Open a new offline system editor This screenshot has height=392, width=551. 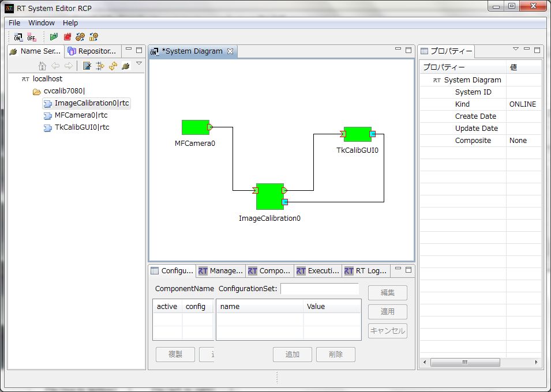tap(32, 37)
